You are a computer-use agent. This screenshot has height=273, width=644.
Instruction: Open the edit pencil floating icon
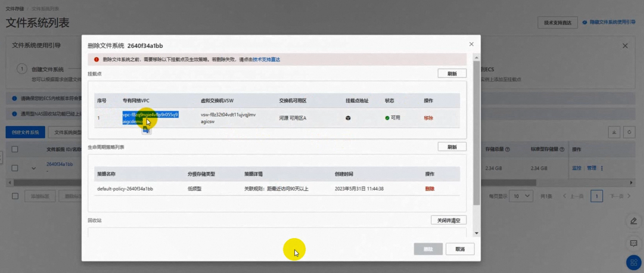[633, 221]
